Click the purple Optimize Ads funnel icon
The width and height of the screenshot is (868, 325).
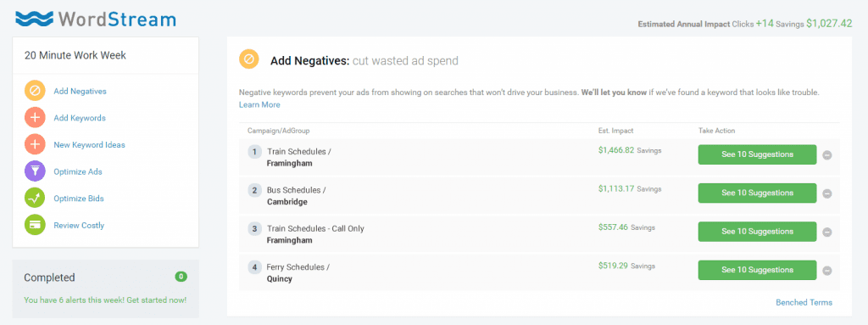35,171
